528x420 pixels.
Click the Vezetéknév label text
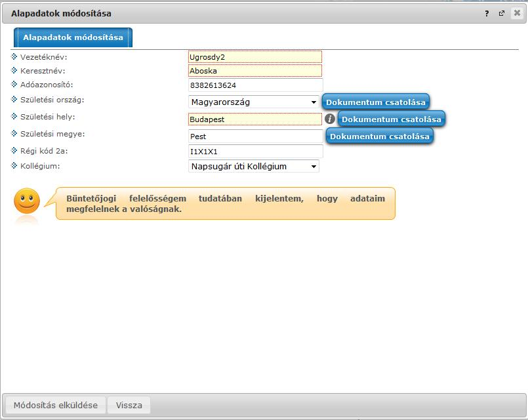click(44, 57)
